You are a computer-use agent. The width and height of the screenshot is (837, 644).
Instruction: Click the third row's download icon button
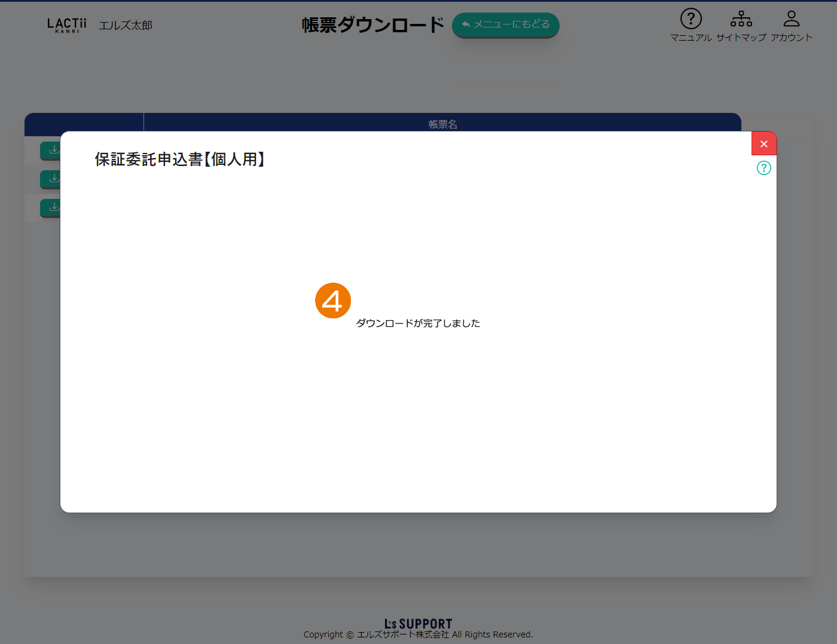(x=51, y=207)
